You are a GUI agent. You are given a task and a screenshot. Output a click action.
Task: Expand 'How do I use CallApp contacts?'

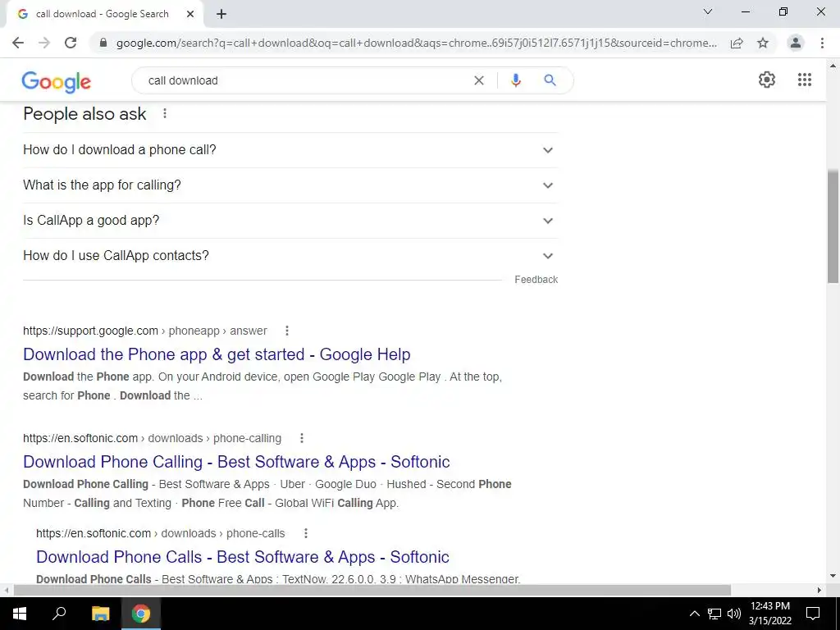click(x=290, y=256)
